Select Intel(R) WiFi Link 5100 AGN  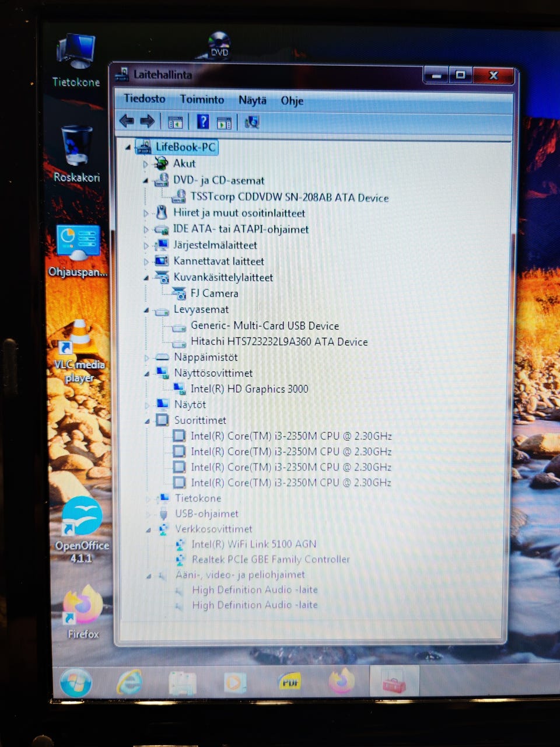[x=254, y=544]
